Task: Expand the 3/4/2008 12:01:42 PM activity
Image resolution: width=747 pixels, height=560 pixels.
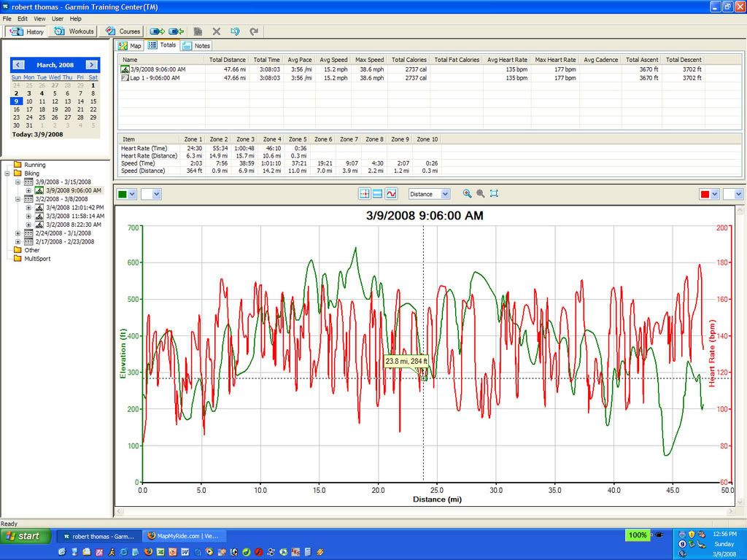Action: (28, 208)
